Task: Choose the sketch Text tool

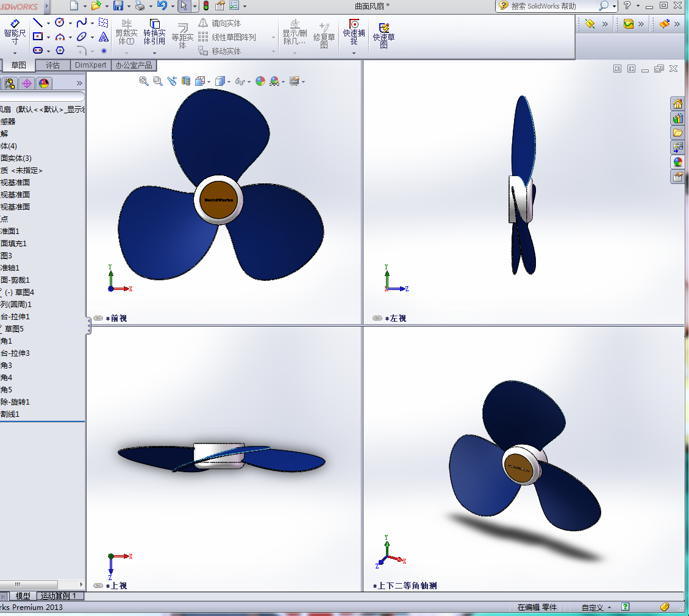Action: click(x=103, y=37)
